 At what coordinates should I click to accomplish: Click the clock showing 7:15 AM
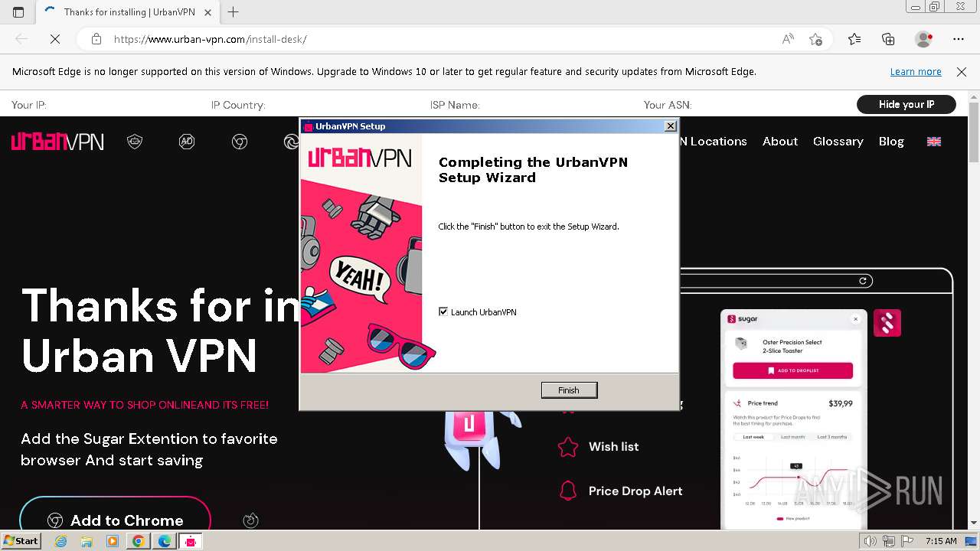point(941,541)
